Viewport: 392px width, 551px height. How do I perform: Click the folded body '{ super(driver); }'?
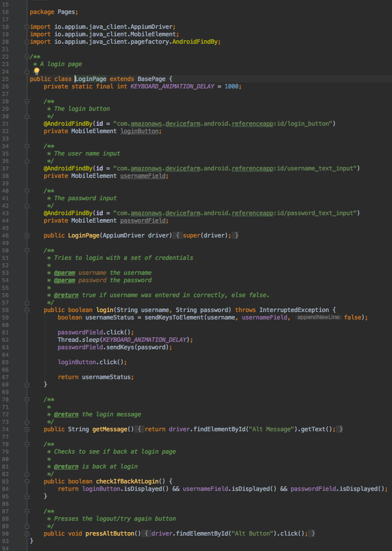coord(206,236)
